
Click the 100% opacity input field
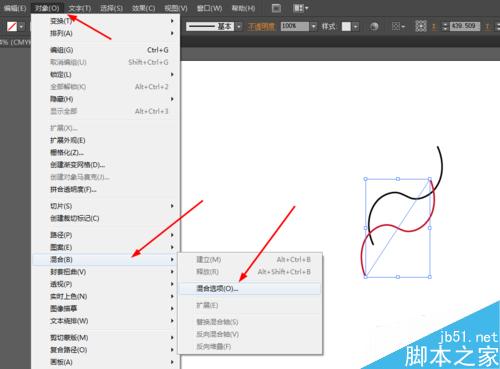pyautogui.click(x=295, y=26)
